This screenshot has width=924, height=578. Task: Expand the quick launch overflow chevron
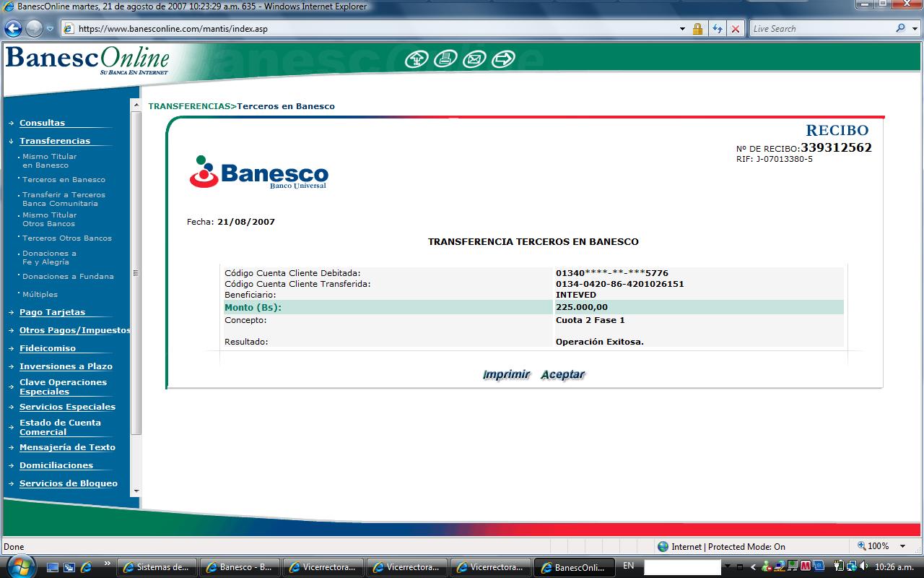(x=108, y=564)
